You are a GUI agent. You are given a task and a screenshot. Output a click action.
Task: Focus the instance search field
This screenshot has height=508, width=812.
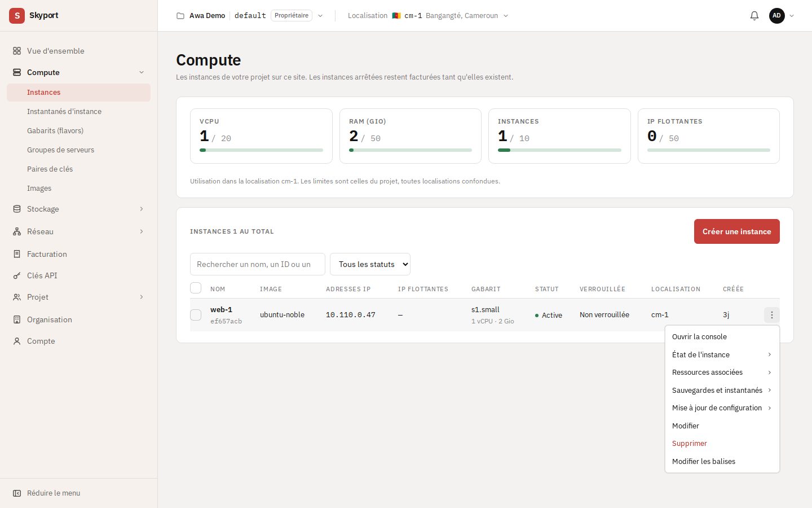pos(258,264)
